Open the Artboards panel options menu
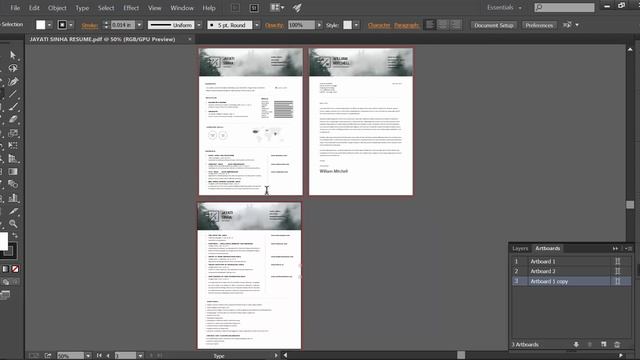The width and height of the screenshot is (640, 360). click(629, 248)
